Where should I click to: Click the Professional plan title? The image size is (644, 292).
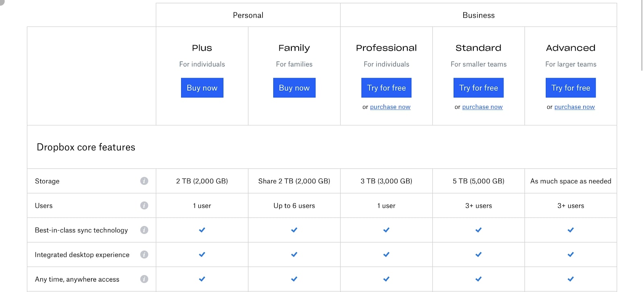click(386, 48)
